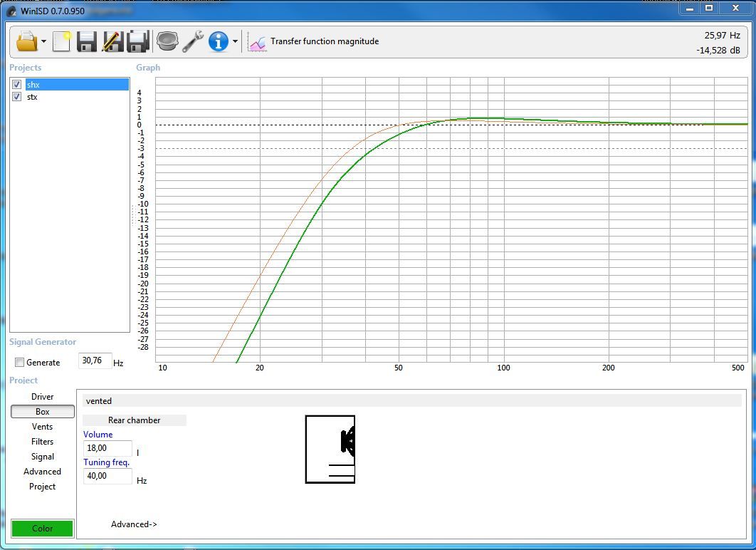Switch to the Advanced tab
The height and width of the screenshot is (550, 756).
point(43,472)
